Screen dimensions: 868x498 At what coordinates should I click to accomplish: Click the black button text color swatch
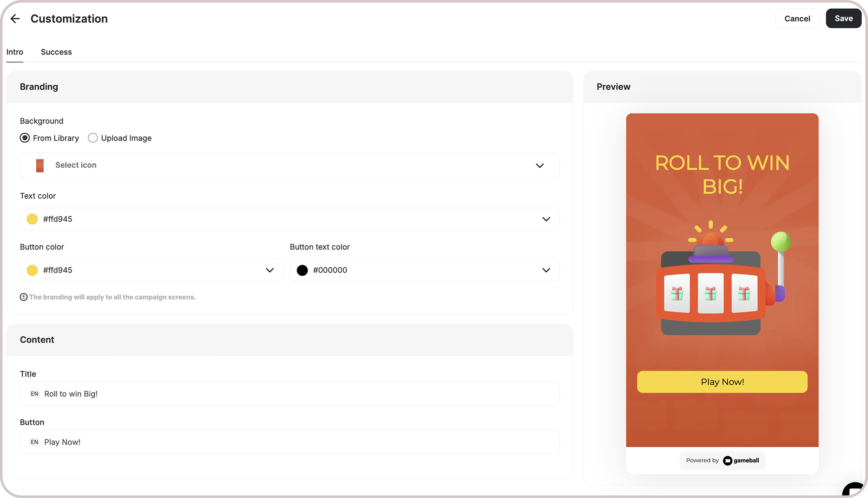302,270
